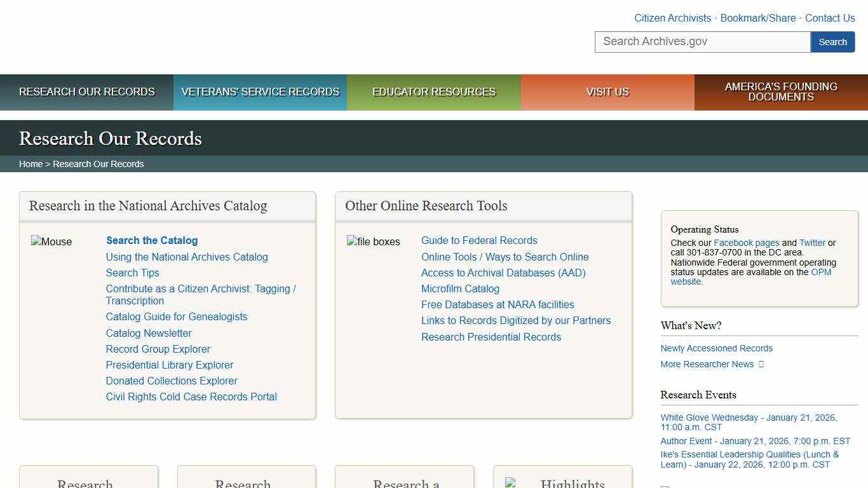Switch to EDUCATOR RESOURCES section
Image resolution: width=868 pixels, height=488 pixels.
click(433, 91)
